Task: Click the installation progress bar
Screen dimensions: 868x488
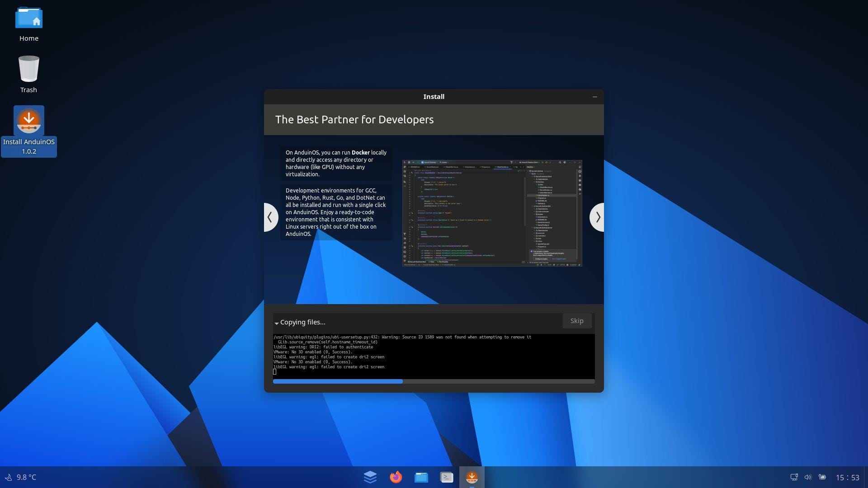Action: (434, 381)
